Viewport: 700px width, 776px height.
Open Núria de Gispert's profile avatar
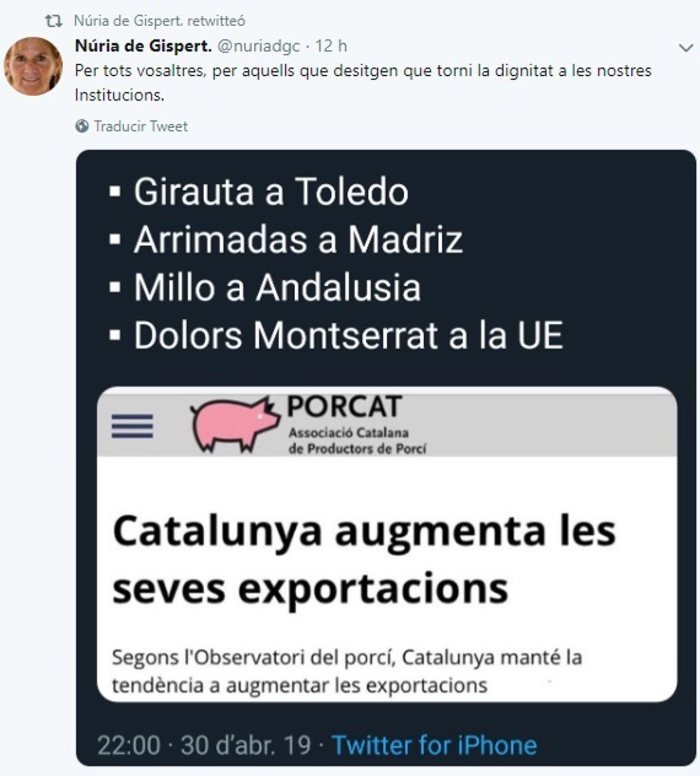tap(33, 66)
